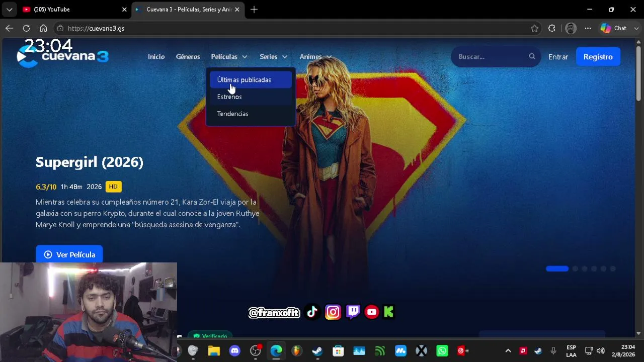Open File Explorer from the taskbar

tap(214, 351)
